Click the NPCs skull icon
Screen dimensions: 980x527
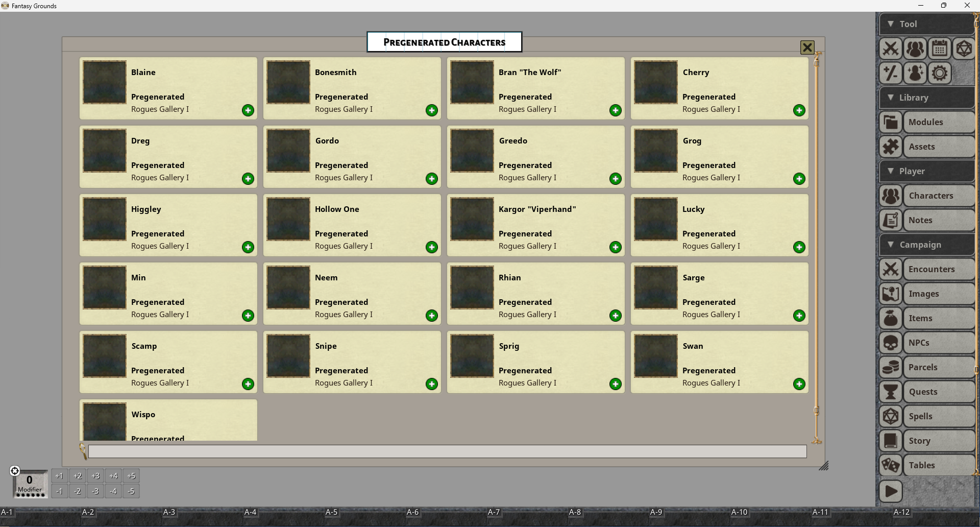pyautogui.click(x=891, y=343)
